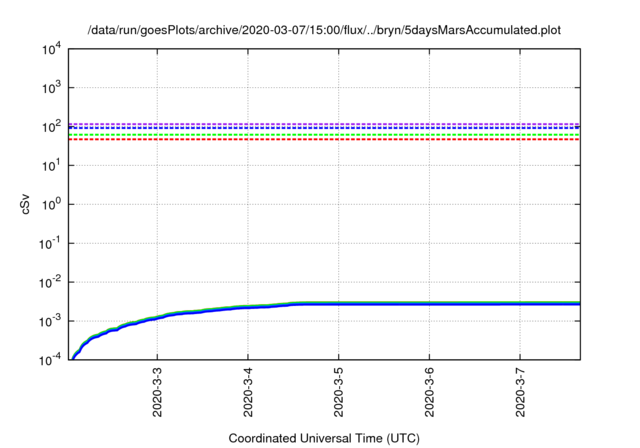This screenshot has width=640, height=448.
Task: Click the plot title file path
Action: (324, 30)
